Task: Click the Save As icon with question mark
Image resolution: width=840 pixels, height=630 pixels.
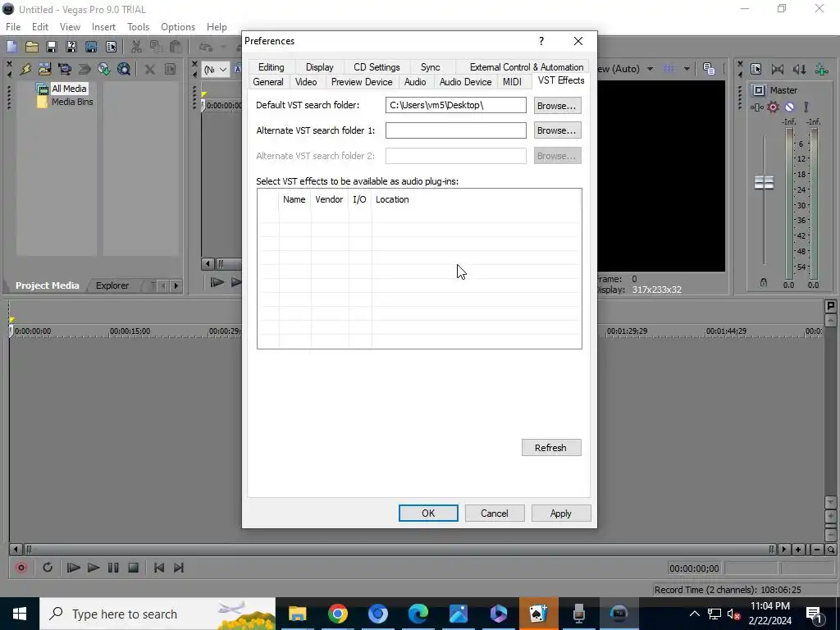Action: click(x=71, y=47)
